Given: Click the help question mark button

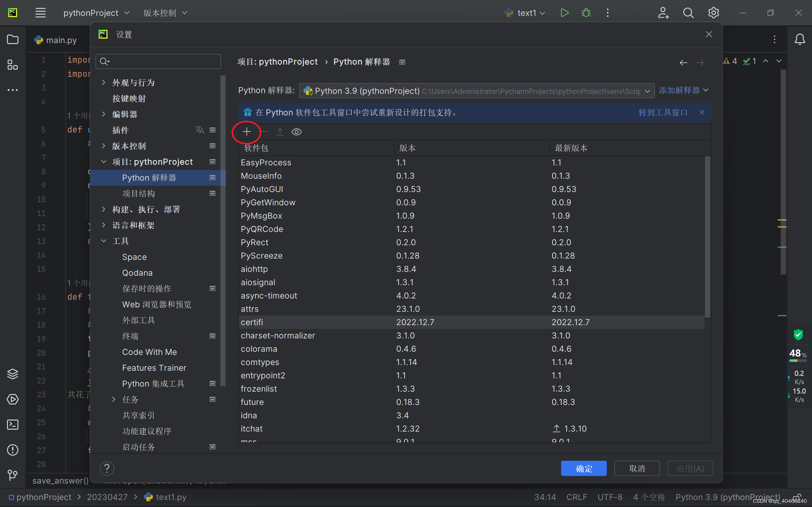Looking at the screenshot, I should click(107, 468).
